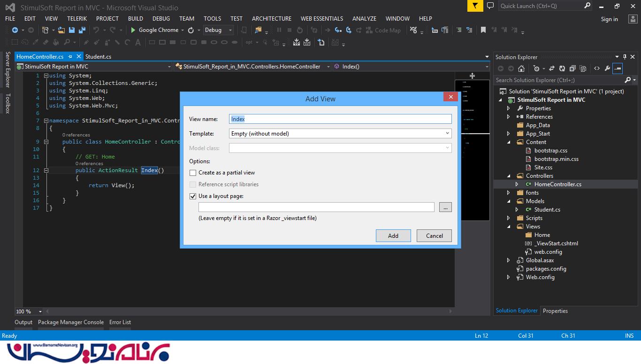Viewport: 641px width, 364px height.
Task: Click the notifications flag icon
Action: point(475,6)
